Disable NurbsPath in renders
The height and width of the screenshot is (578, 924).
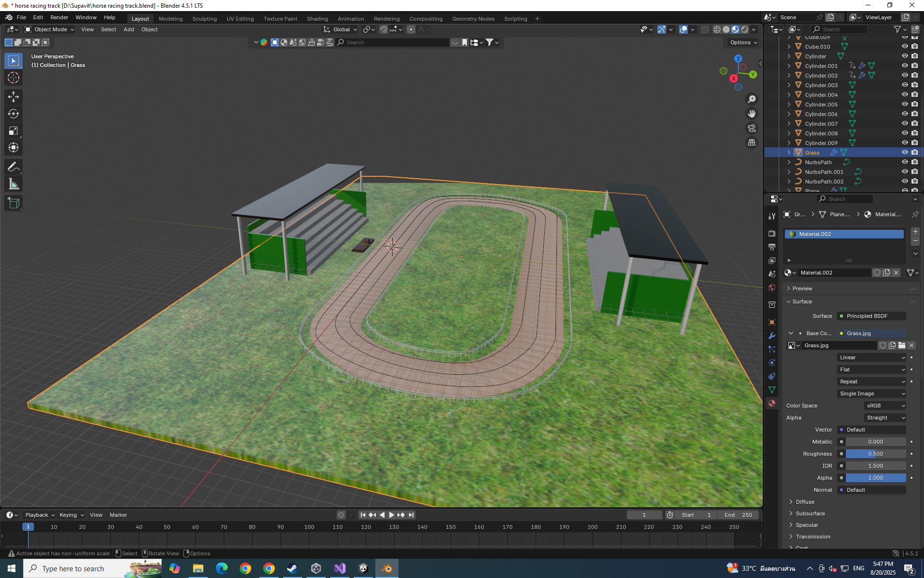click(x=914, y=162)
